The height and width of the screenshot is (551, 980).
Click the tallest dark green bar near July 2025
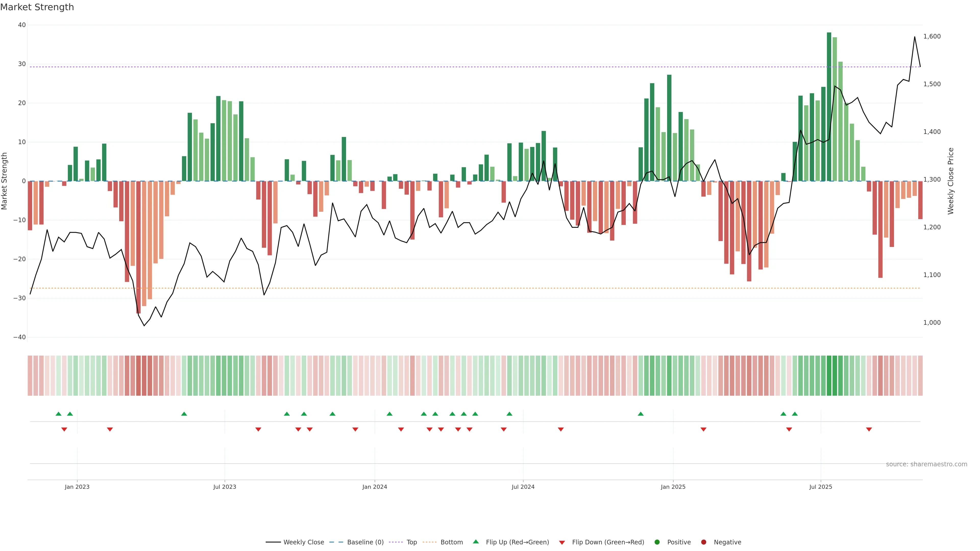pyautogui.click(x=829, y=106)
